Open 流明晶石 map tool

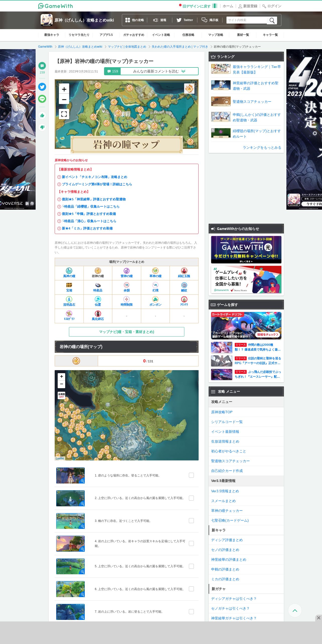click(69, 301)
